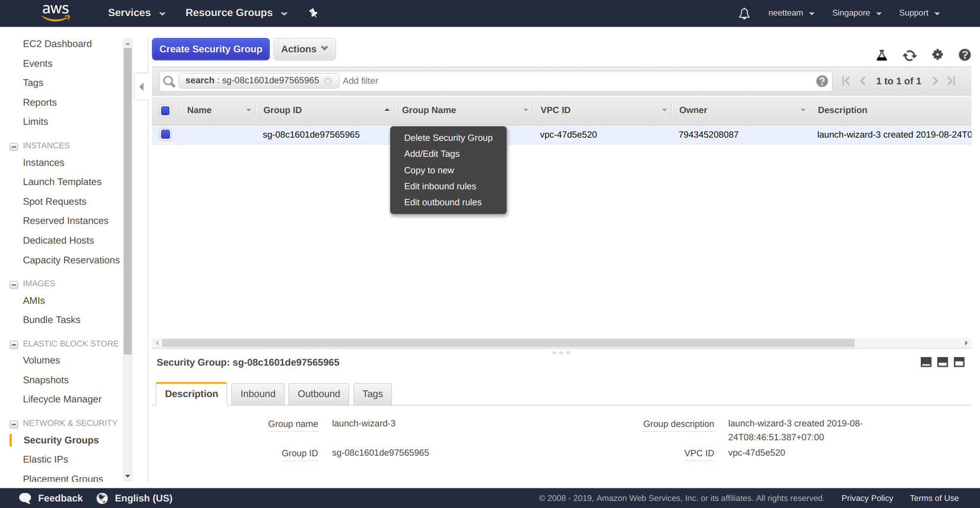Click the Feedback speech bubble icon
980x508 pixels.
(x=25, y=498)
